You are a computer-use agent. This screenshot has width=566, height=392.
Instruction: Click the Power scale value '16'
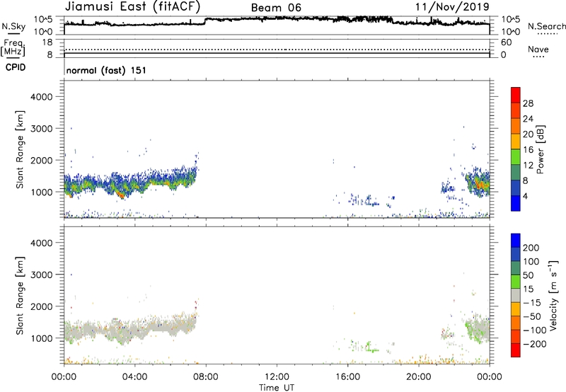pos(528,150)
